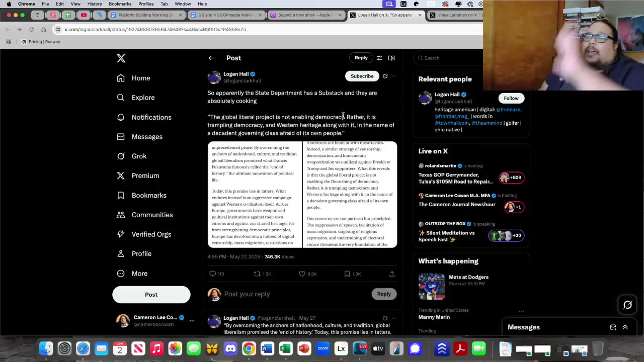This screenshot has width=644, height=362.
Task: Reload the page in Chrome
Action: point(31,29)
